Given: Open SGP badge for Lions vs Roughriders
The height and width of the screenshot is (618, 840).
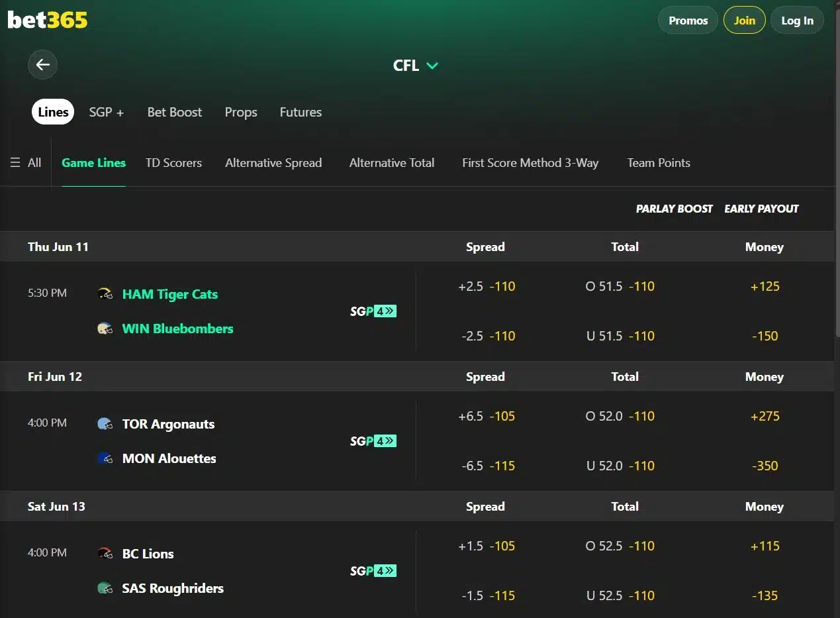Looking at the screenshot, I should pos(373,571).
